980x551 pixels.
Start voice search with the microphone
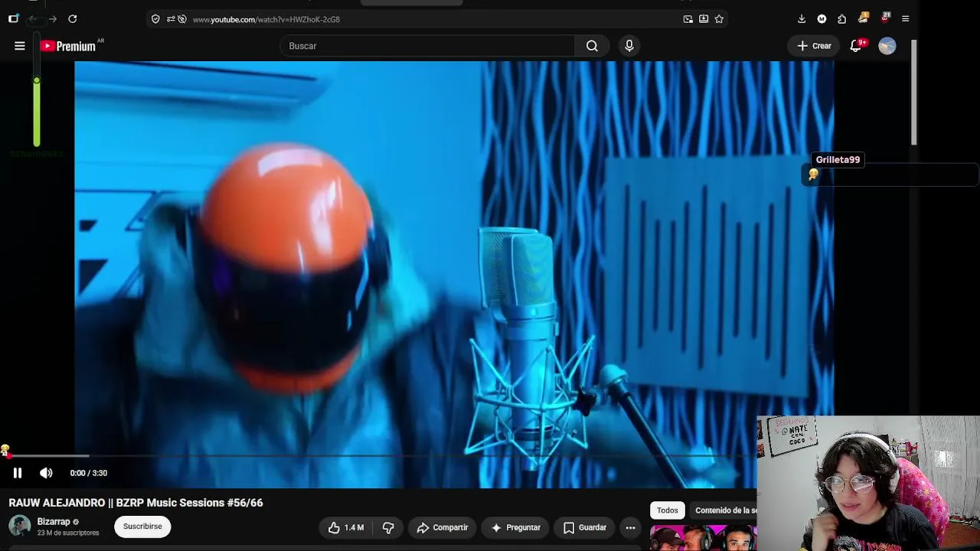629,46
